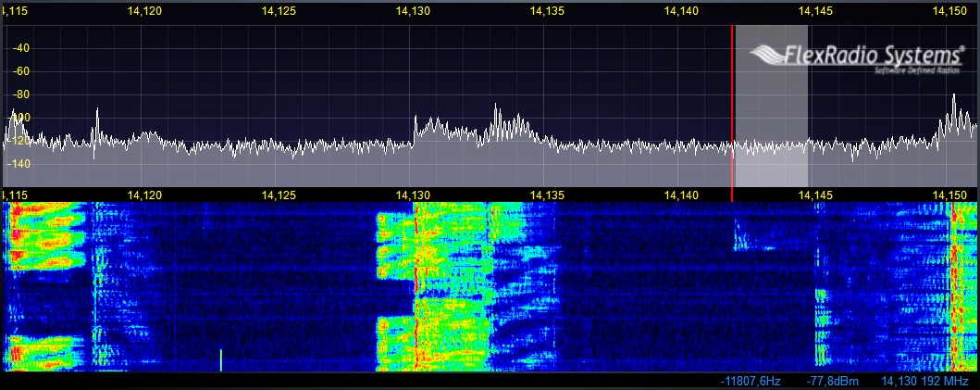Click the -11807,6Hz offset readout
This screenshot has height=390, width=980.
point(753,382)
